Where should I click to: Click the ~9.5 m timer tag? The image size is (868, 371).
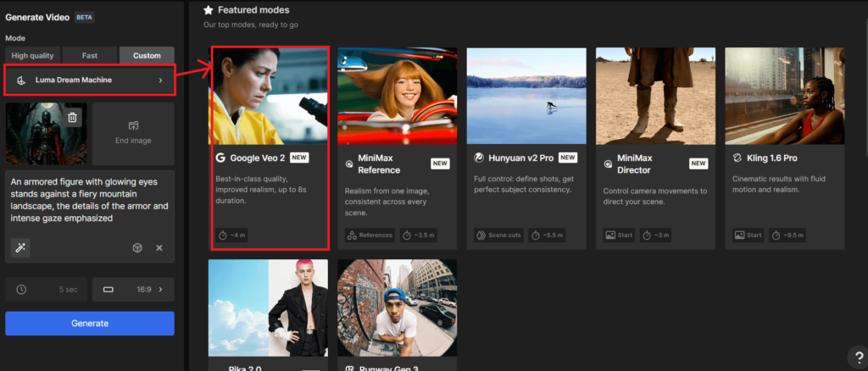pyautogui.click(x=787, y=235)
